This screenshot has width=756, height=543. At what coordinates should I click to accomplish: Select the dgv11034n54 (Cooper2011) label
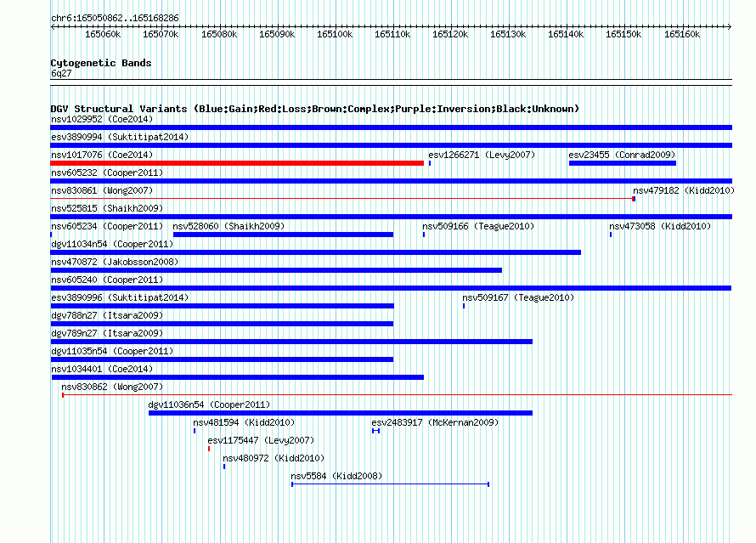click(112, 244)
